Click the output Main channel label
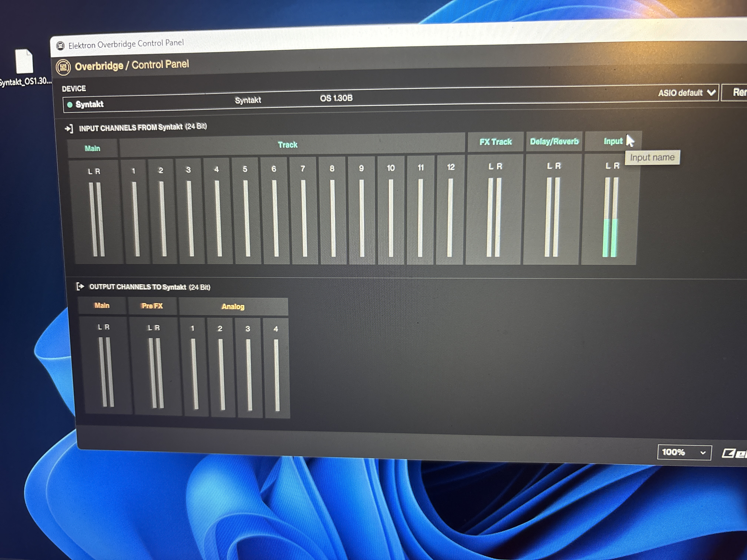 pos(102,306)
